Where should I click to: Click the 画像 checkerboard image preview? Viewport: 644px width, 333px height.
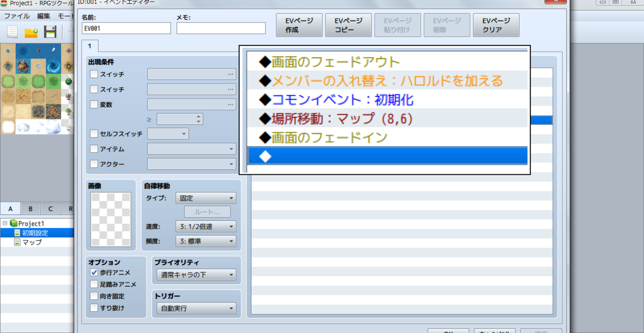point(110,219)
